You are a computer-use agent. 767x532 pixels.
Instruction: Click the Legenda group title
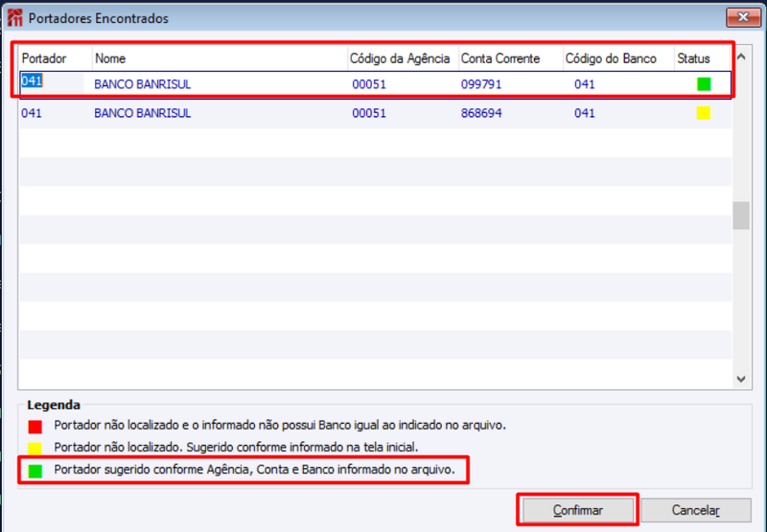coord(54,405)
